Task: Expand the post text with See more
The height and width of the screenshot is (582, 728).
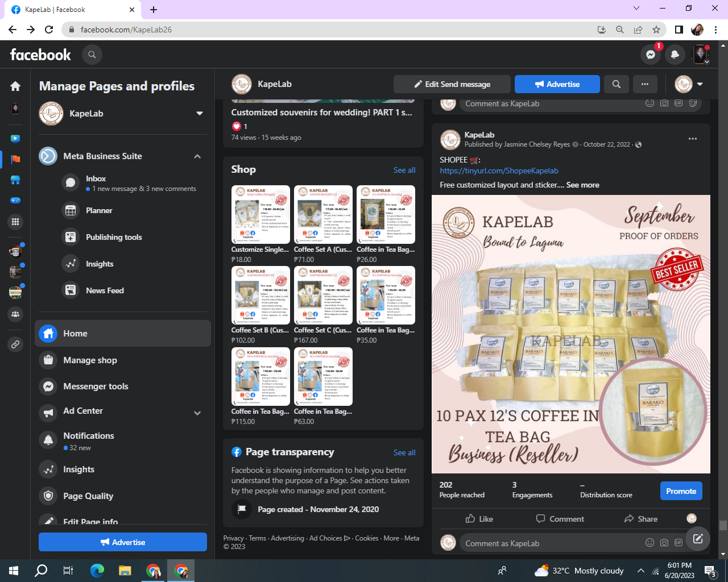Action: pos(582,185)
